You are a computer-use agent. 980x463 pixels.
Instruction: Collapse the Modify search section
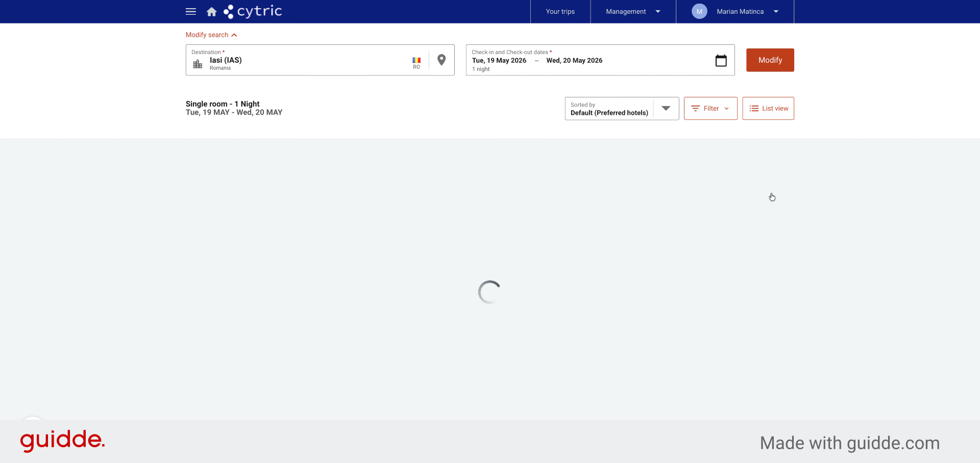211,35
